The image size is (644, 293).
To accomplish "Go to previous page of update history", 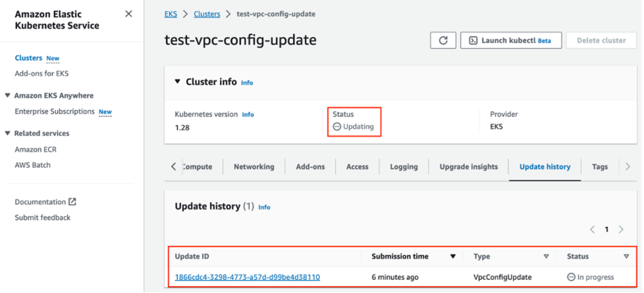I will 592,229.
